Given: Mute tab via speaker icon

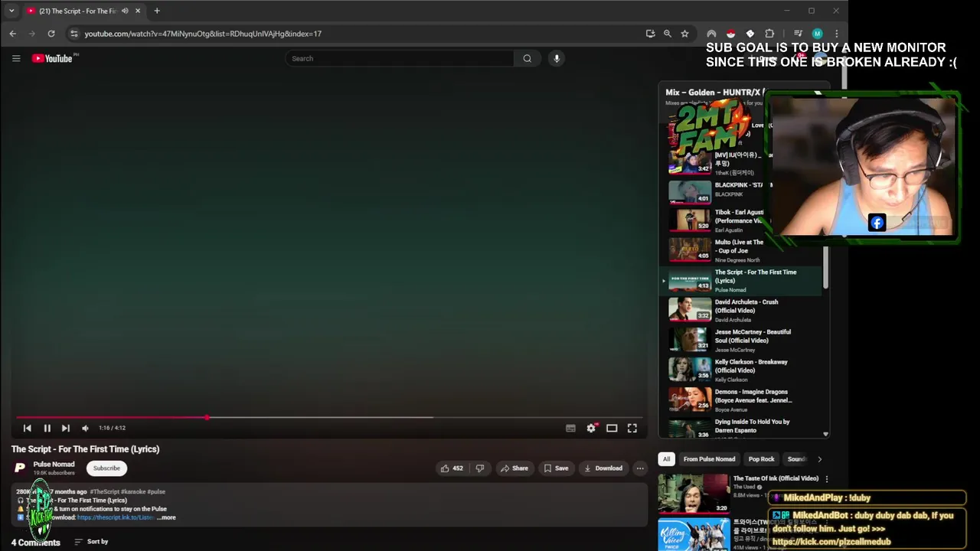Looking at the screenshot, I should tap(125, 11).
